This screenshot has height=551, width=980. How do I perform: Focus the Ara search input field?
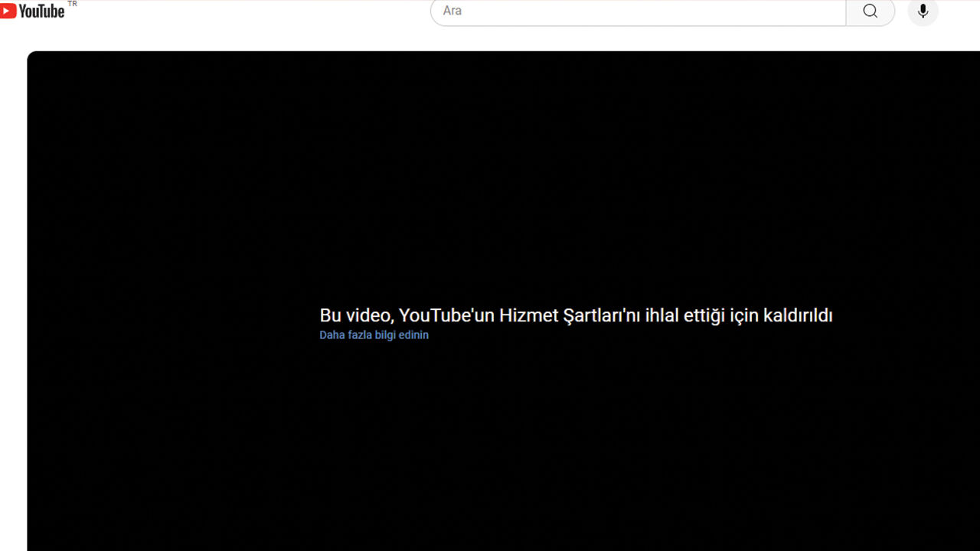[637, 11]
